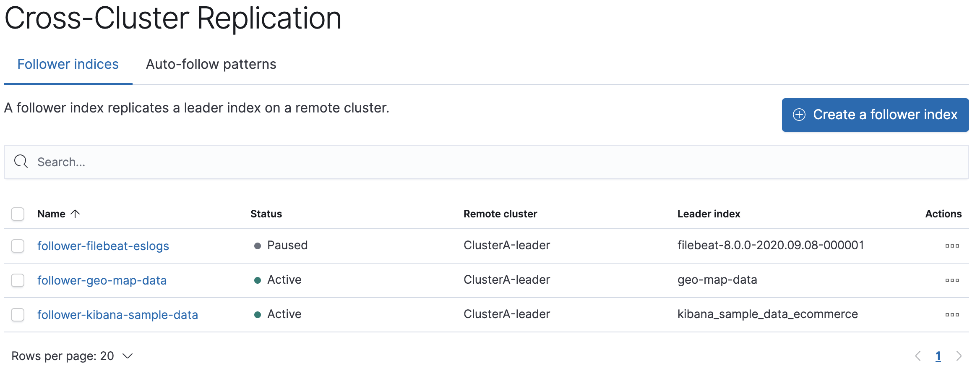
Task: Click the plus icon on Create follower button
Action: tap(799, 115)
